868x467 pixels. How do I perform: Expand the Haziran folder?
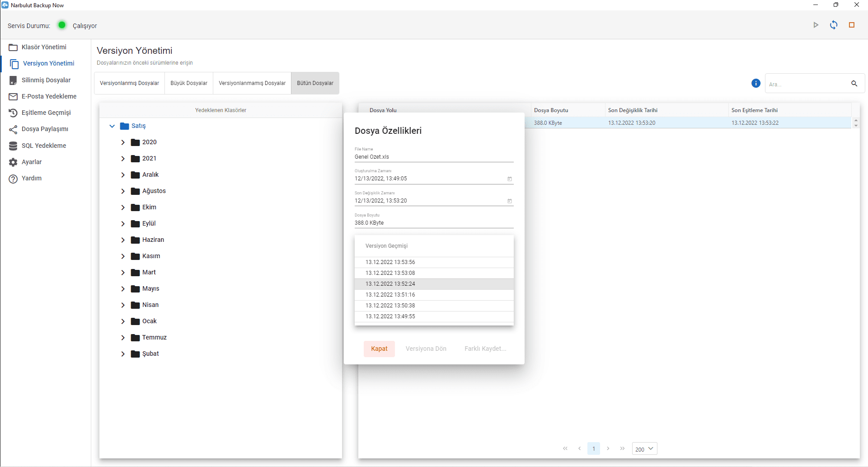[123, 240]
